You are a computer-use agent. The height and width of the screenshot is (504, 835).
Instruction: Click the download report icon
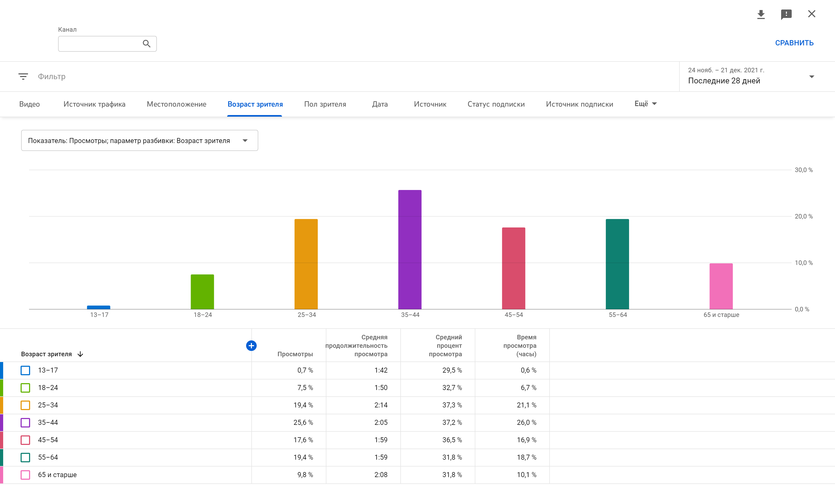coord(761,14)
